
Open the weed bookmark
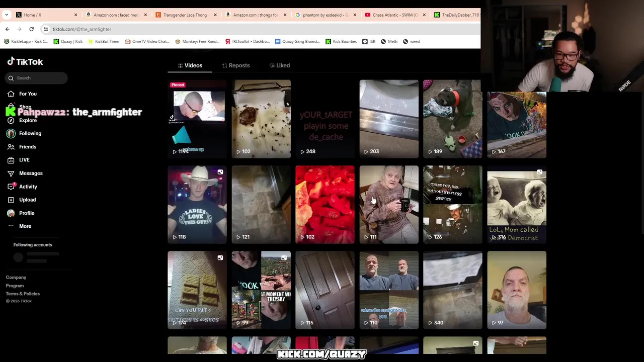pos(411,42)
